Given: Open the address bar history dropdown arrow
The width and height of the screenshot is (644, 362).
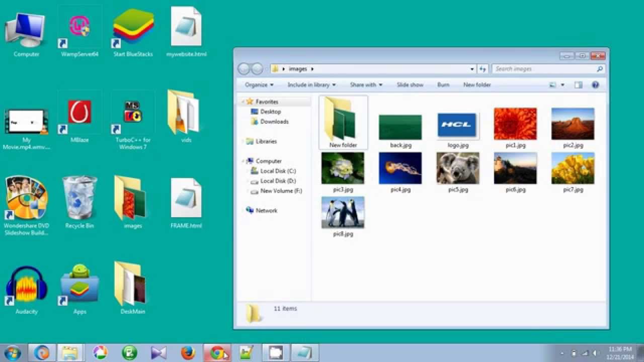Looking at the screenshot, I should tap(472, 69).
